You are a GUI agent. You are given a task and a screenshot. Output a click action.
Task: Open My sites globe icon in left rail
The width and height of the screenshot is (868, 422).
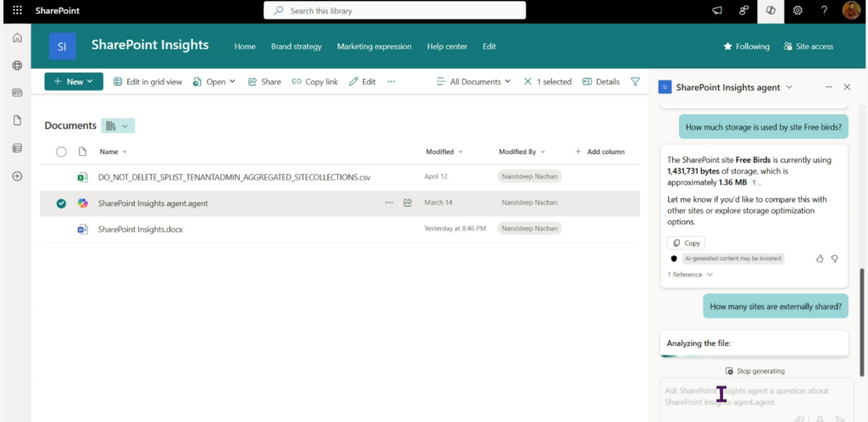[x=17, y=65]
